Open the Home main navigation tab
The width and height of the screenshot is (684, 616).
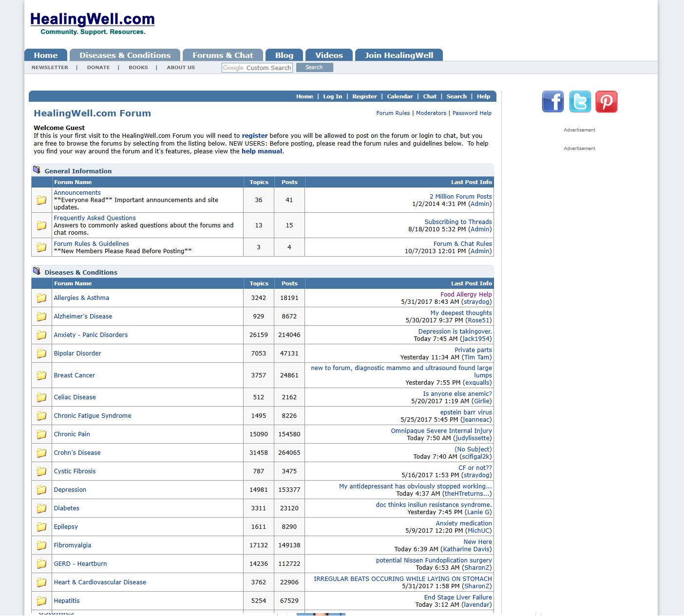point(46,55)
